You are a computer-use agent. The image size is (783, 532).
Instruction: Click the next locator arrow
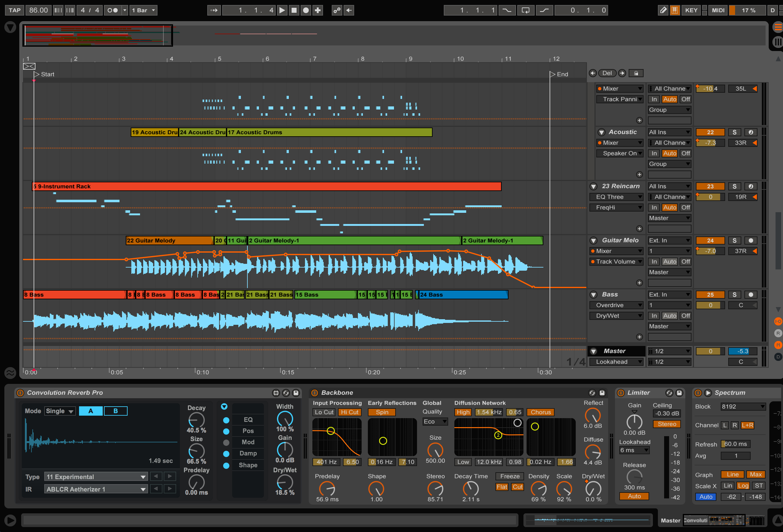[622, 73]
